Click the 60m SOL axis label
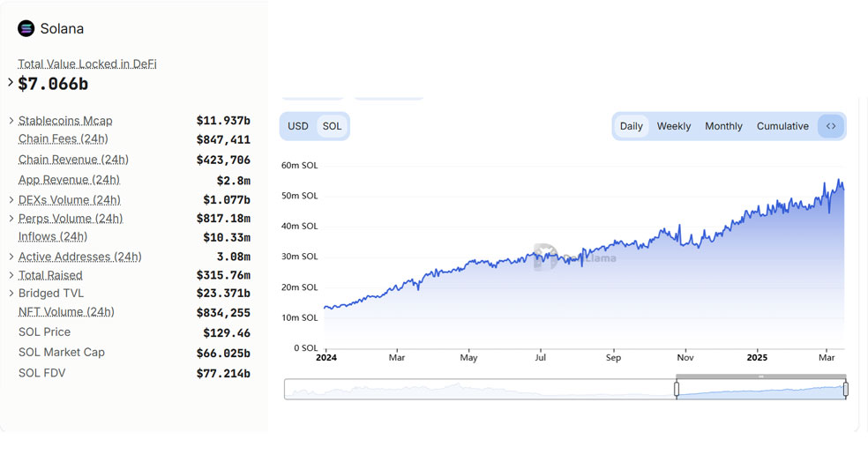 coord(300,166)
